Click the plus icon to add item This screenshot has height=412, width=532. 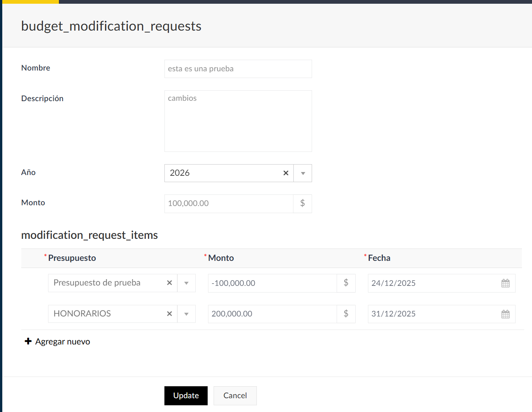[28, 341]
